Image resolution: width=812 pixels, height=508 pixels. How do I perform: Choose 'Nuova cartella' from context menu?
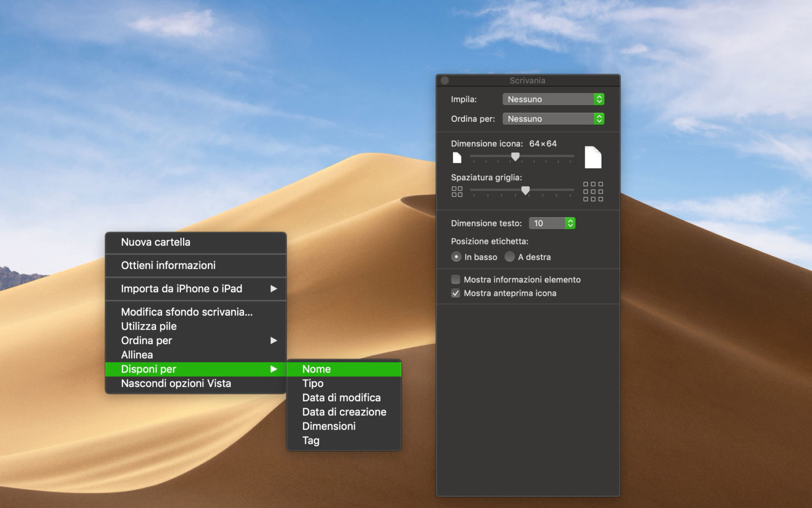point(196,242)
